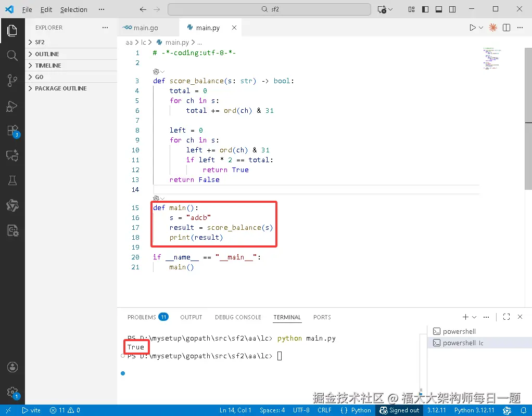Image resolution: width=532 pixels, height=416 pixels.
Task: Create a new terminal with plus
Action: [x=465, y=317]
